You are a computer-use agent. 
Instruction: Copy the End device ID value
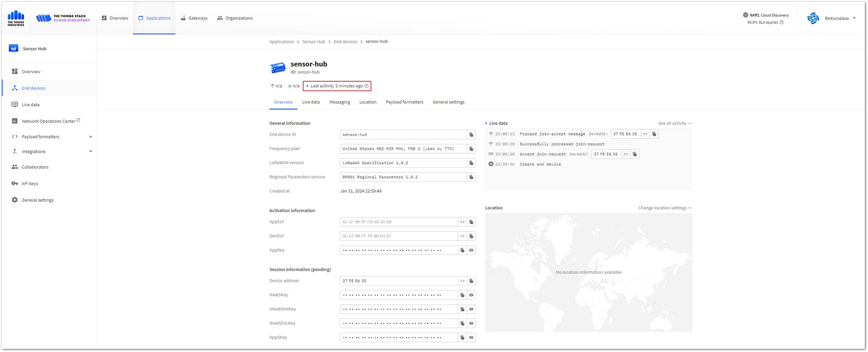pyautogui.click(x=471, y=135)
